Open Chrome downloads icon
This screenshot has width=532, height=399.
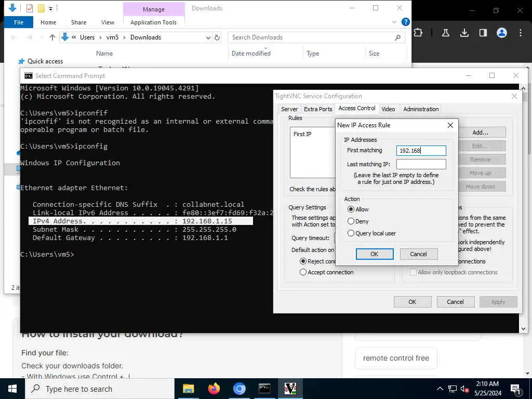click(x=464, y=33)
